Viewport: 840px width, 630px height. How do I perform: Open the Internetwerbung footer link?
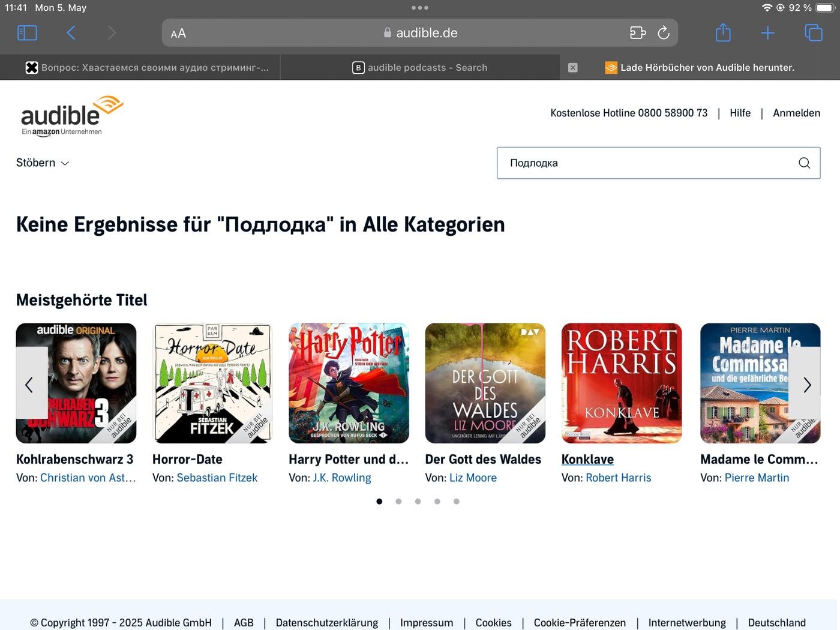point(687,623)
